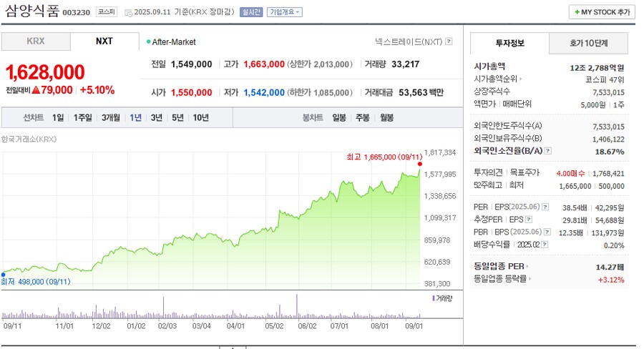Click the calendar icon before 2025.09.11
Viewport: 644px width, 349px height.
coord(128,12)
